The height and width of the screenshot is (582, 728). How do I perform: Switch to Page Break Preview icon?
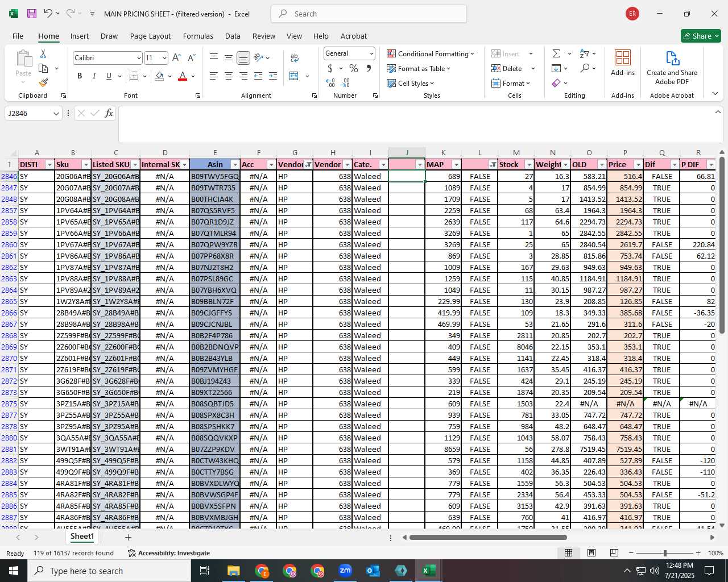click(614, 553)
